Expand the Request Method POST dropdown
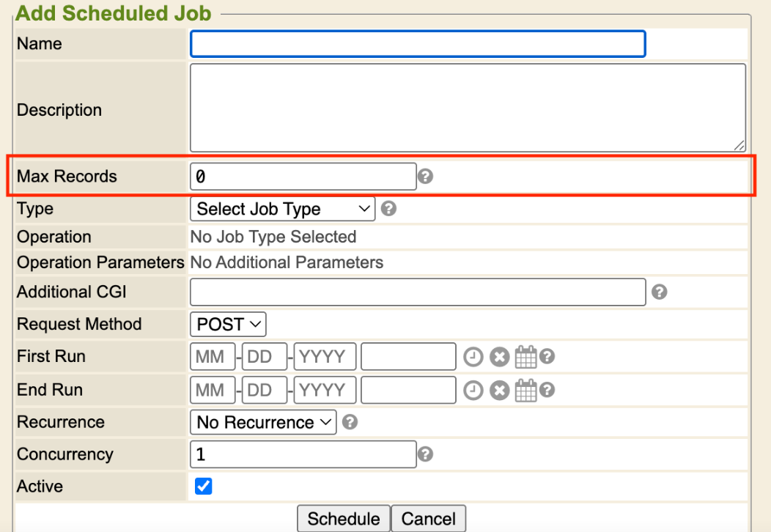 coord(228,324)
